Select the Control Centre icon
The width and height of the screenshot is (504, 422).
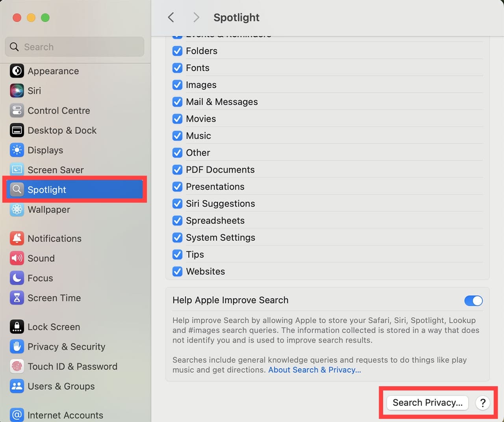point(17,111)
